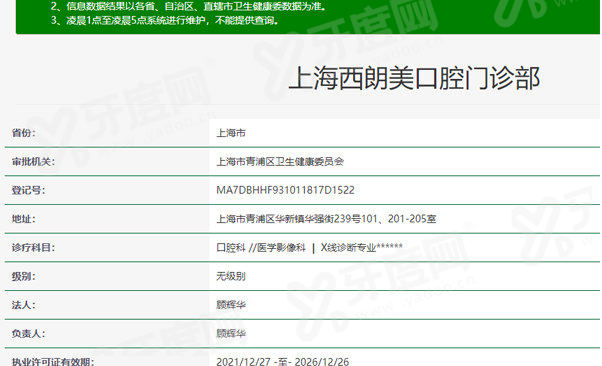Click the 省份 label
The width and height of the screenshot is (602, 366).
pyautogui.click(x=24, y=133)
